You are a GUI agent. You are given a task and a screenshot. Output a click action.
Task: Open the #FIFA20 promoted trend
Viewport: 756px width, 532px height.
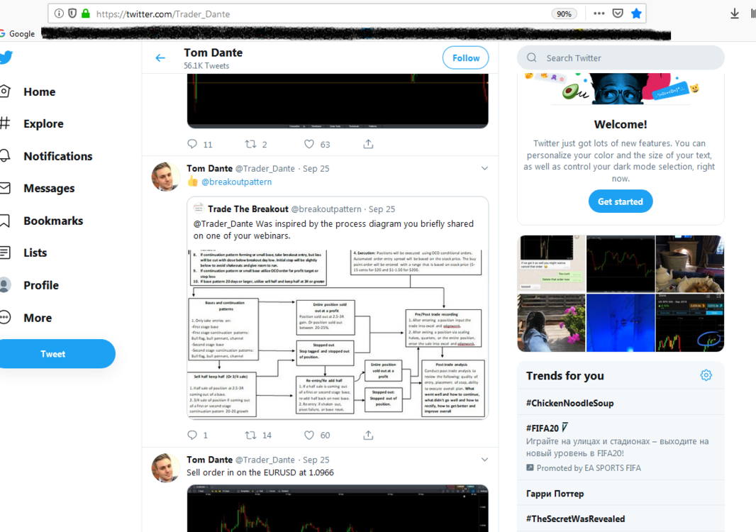tap(621, 447)
